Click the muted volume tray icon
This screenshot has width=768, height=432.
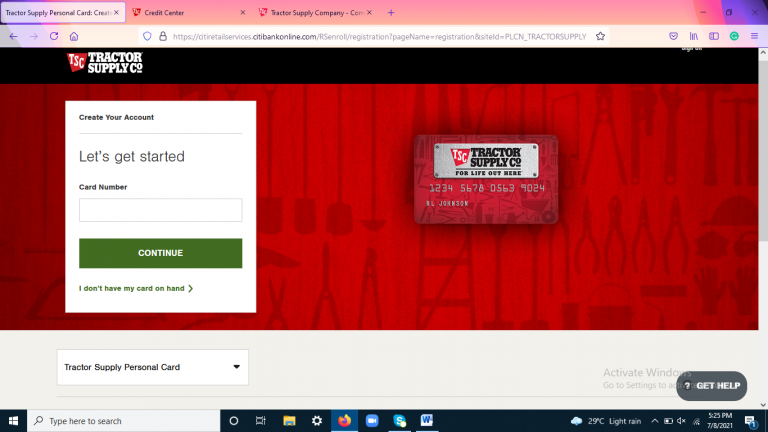[681, 421]
